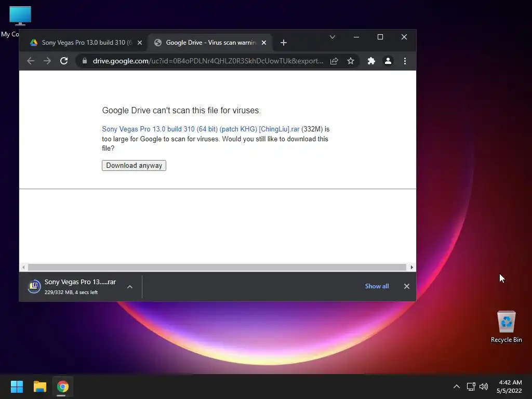Open the Windows Start menu
The image size is (532, 399).
coord(17,387)
